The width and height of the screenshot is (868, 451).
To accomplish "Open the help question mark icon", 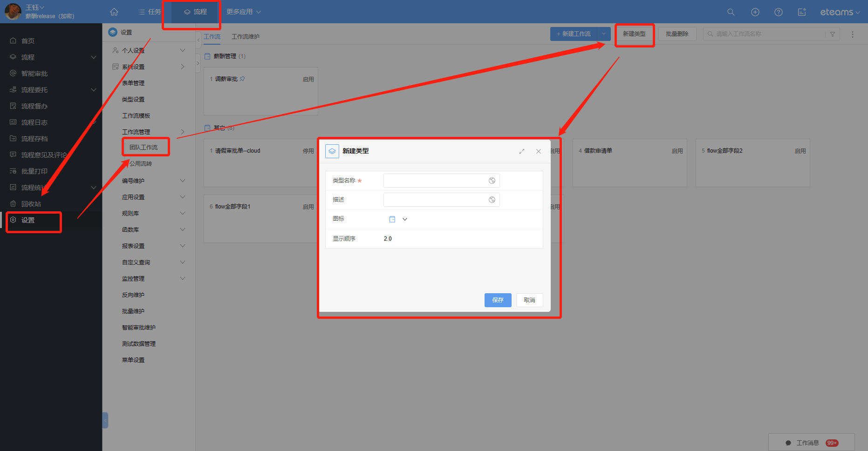I will [x=779, y=12].
